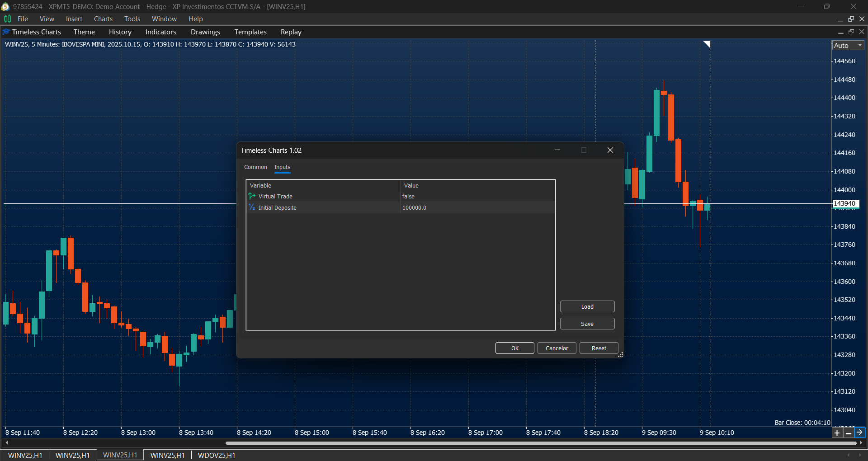Click the Virtual Trade arrow icon in inputs table

[x=252, y=196]
